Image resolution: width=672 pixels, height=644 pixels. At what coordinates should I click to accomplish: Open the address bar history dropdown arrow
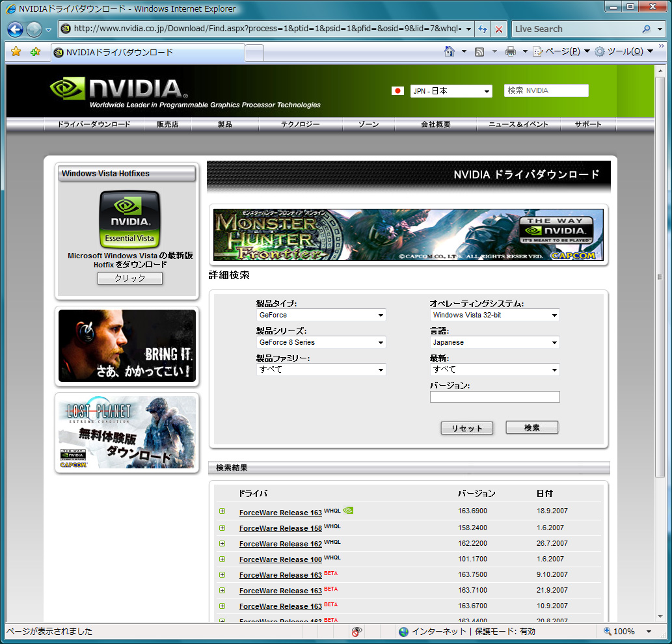pyautogui.click(x=469, y=29)
